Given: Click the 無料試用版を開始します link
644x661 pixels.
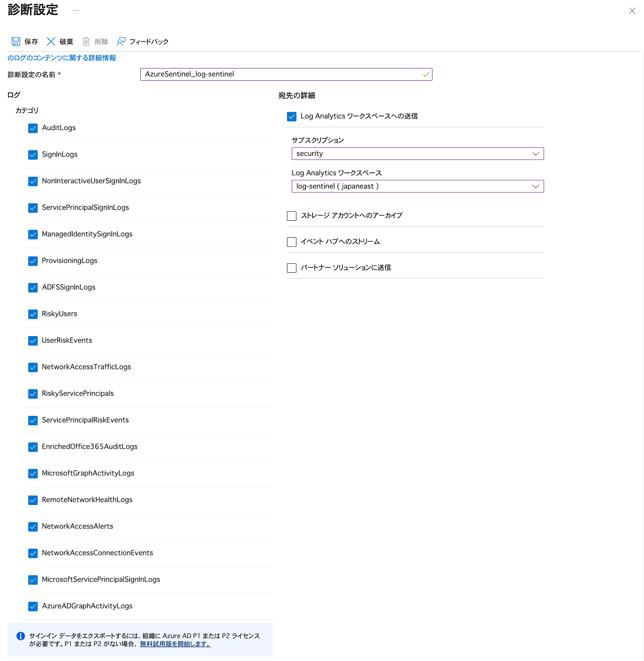Looking at the screenshot, I should pyautogui.click(x=175, y=644).
